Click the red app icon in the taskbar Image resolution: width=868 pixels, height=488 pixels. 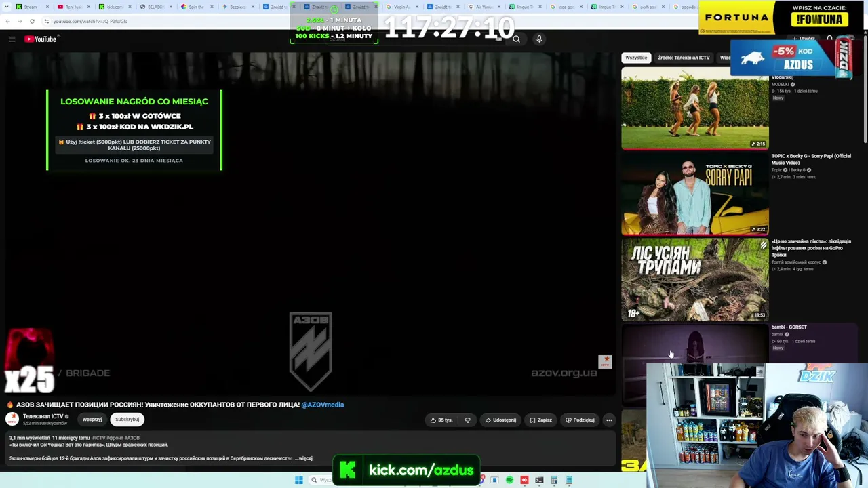524,481
